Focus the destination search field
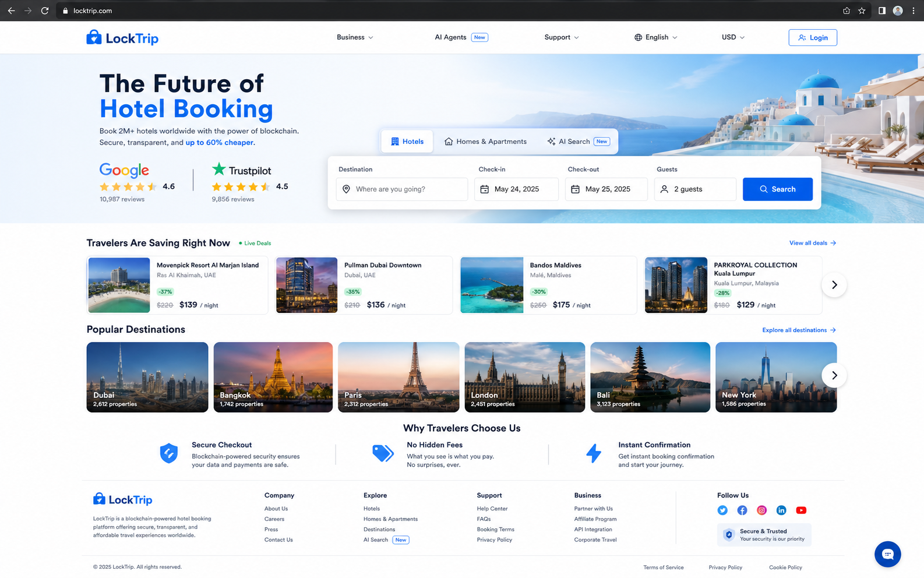Viewport: 924px width, 578px height. (402, 189)
